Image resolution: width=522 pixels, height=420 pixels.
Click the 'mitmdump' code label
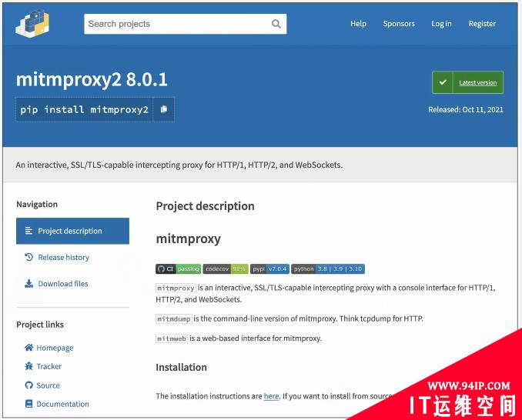point(174,319)
